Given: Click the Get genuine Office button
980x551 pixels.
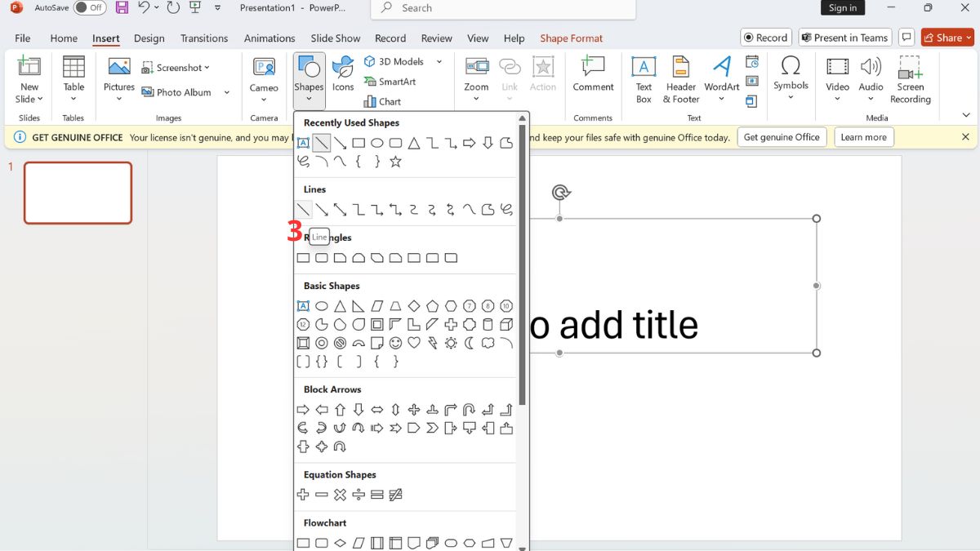Looking at the screenshot, I should pos(782,137).
